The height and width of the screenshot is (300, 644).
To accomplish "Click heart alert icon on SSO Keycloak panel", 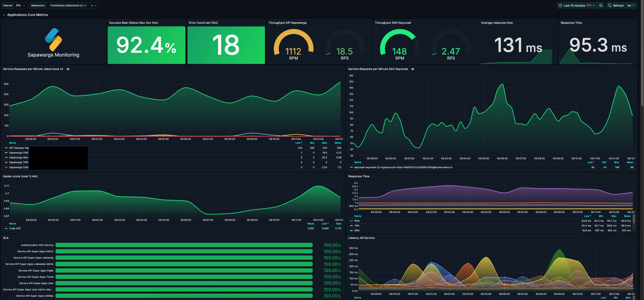I will [x=413, y=69].
